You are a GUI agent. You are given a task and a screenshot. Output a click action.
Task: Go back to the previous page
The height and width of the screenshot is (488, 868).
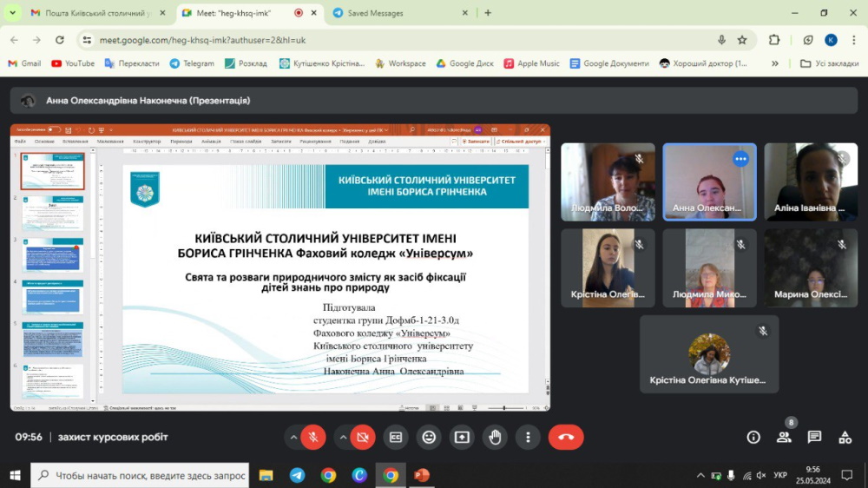pyautogui.click(x=15, y=40)
